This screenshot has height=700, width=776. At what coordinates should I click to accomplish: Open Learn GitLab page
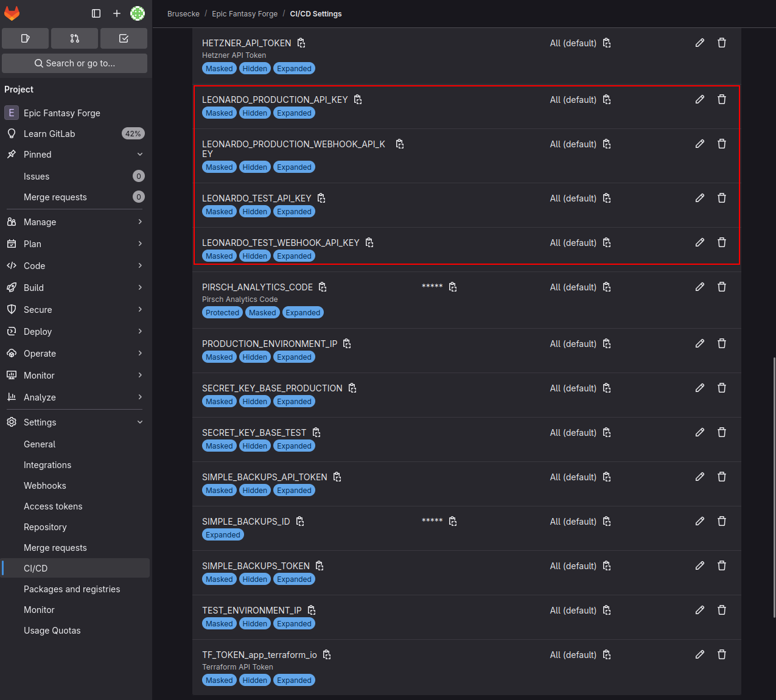point(75,134)
